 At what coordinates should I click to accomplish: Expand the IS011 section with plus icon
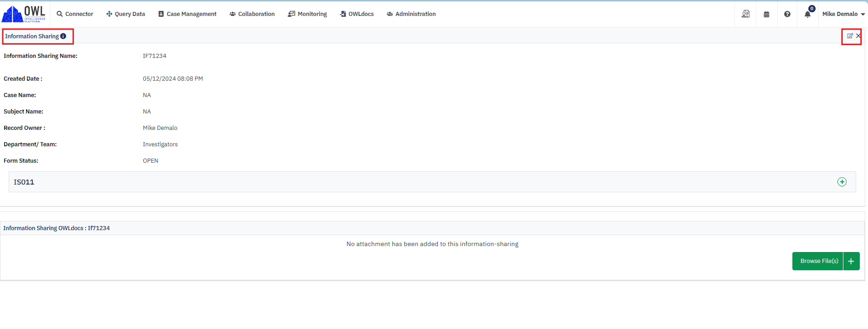point(842,182)
